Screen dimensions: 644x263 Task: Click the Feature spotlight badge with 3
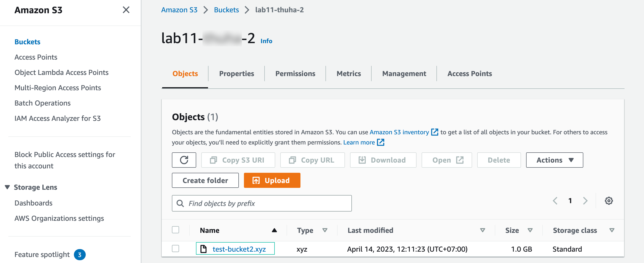pyautogui.click(x=80, y=255)
